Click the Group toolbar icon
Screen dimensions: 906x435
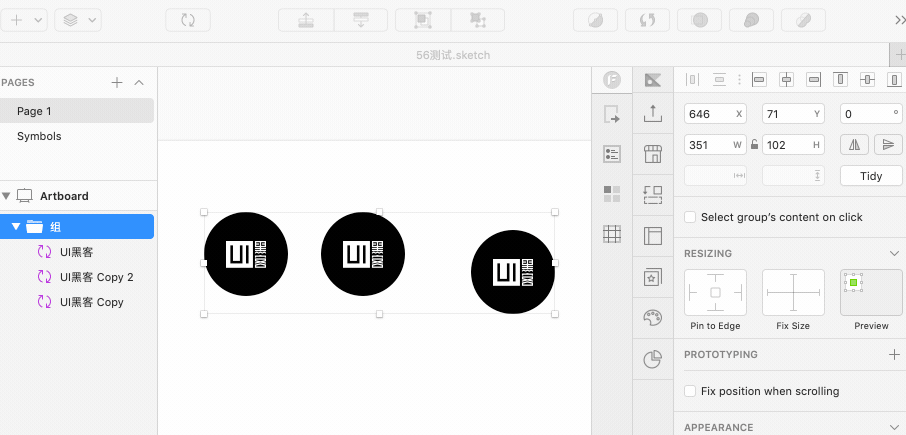pos(422,20)
